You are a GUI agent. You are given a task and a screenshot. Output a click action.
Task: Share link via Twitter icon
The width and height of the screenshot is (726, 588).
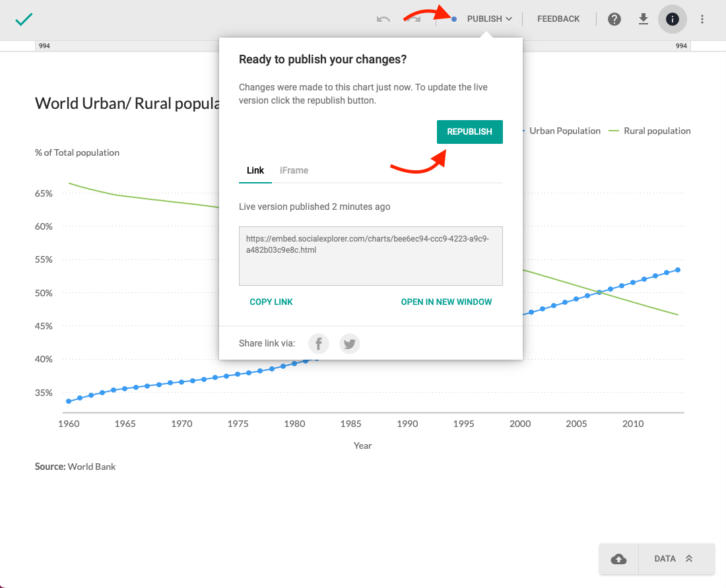click(x=350, y=343)
